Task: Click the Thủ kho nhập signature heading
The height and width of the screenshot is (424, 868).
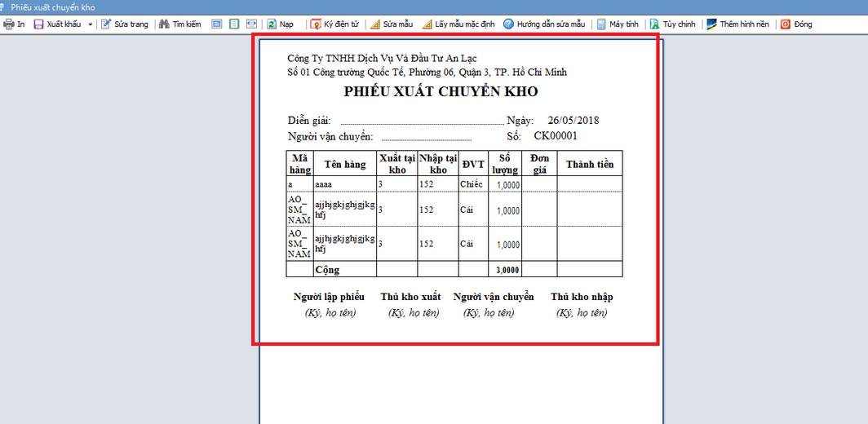Action: click(581, 297)
